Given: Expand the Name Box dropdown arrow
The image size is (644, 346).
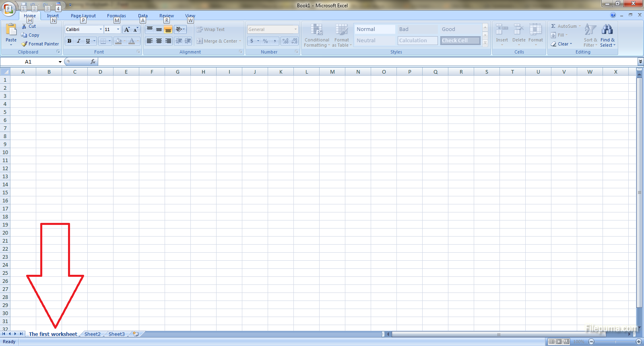Looking at the screenshot, I should 60,62.
